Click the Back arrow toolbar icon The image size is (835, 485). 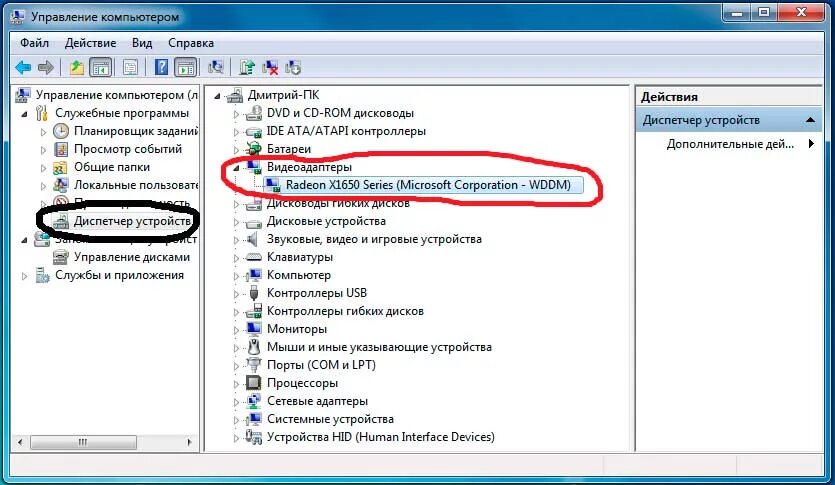[x=23, y=68]
